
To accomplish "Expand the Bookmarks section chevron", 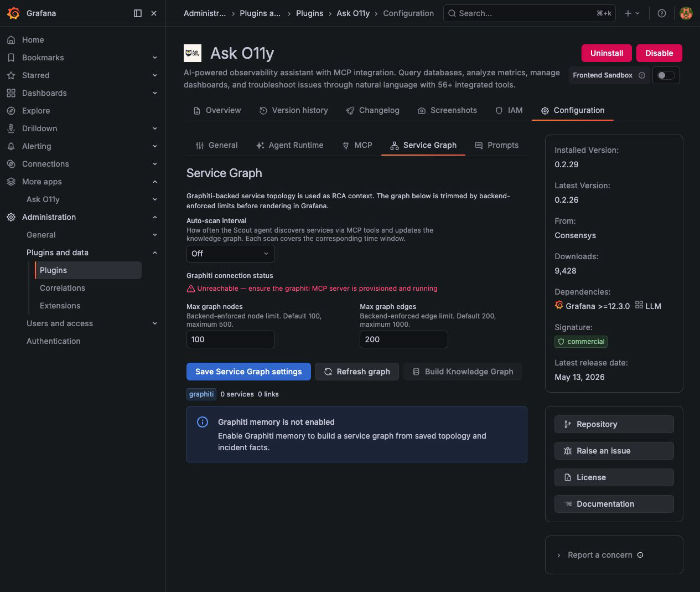I will pyautogui.click(x=155, y=58).
